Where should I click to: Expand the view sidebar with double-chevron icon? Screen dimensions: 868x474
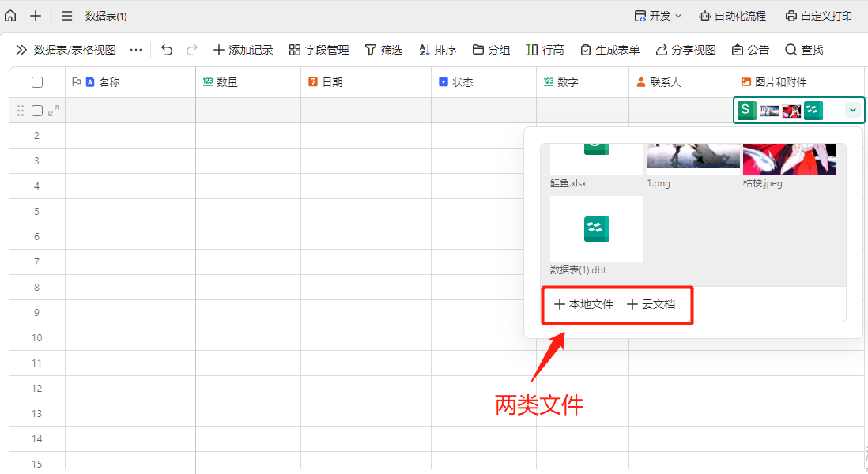click(21, 50)
